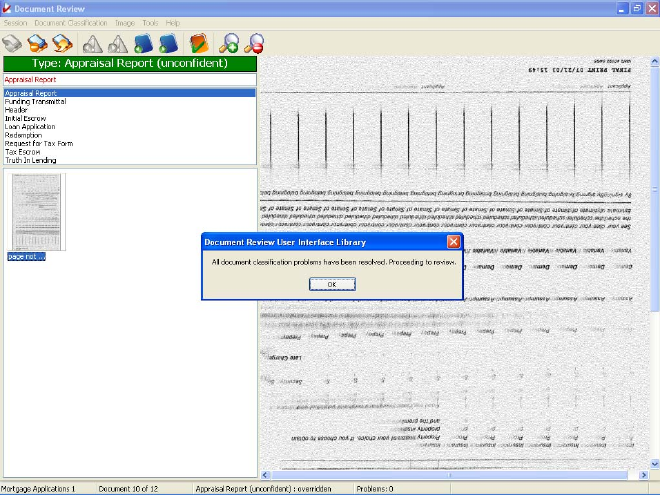Open the Session menu
Viewport: 660px width, 495px height.
pos(15,22)
